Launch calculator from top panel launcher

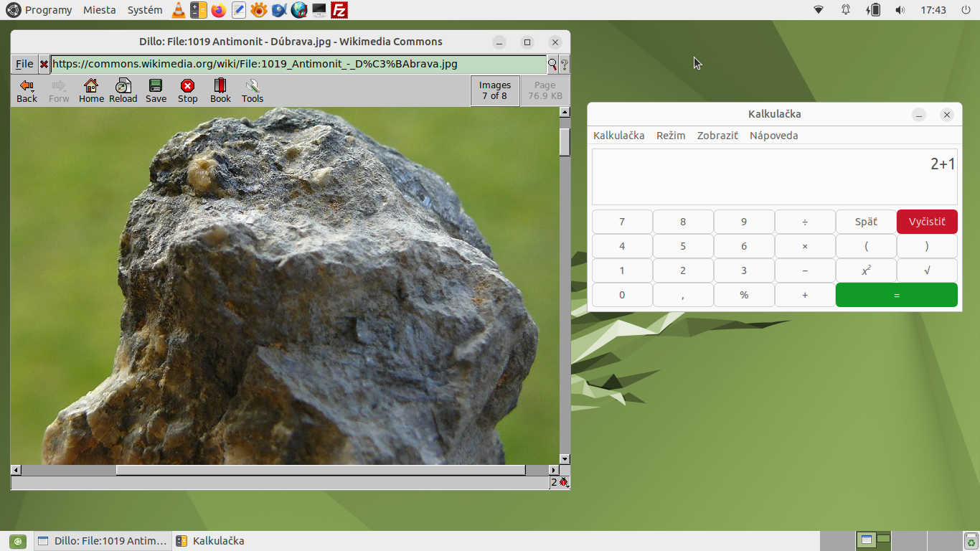(x=199, y=10)
